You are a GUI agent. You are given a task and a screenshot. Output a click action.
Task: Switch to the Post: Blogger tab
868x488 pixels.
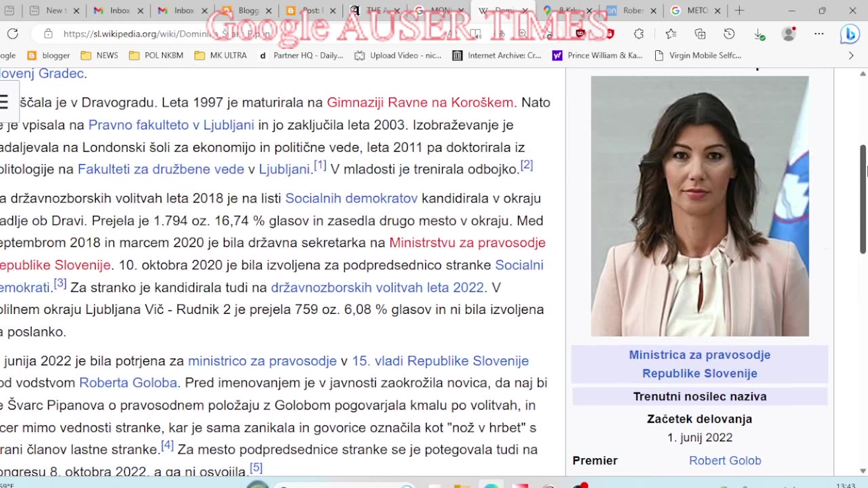312,11
